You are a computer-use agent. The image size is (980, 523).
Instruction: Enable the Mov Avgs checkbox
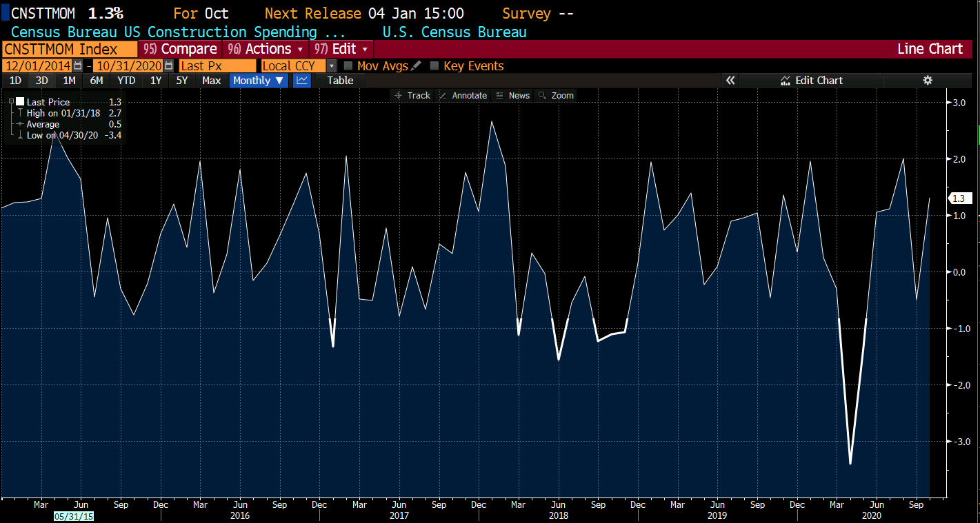click(348, 66)
